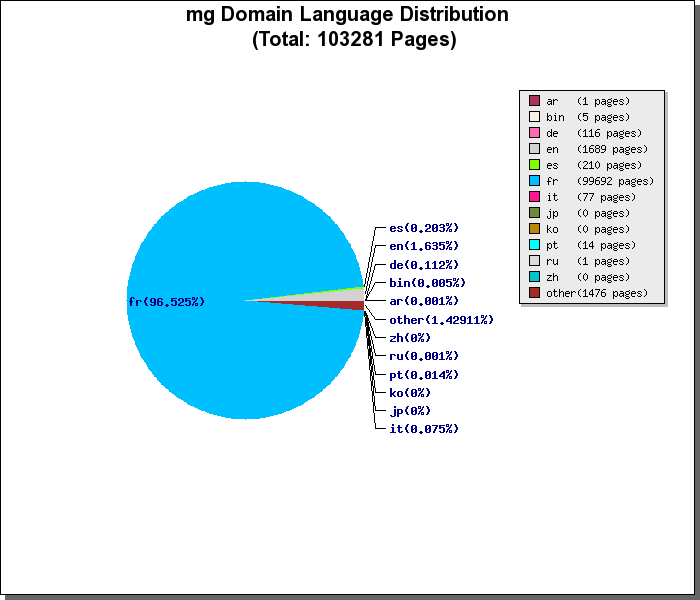The width and height of the screenshot is (700, 600).
Task: Select the it(0.075%) pie label
Action: click(x=424, y=429)
